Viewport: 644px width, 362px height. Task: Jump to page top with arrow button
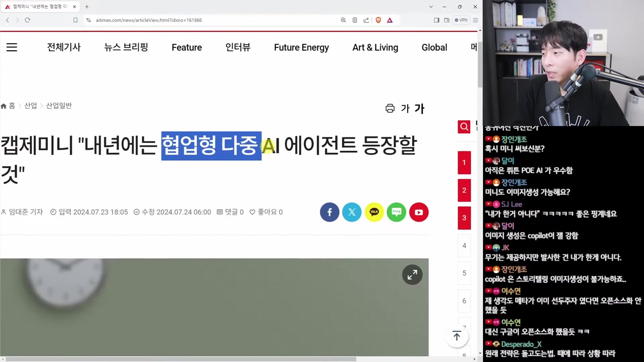[457, 336]
